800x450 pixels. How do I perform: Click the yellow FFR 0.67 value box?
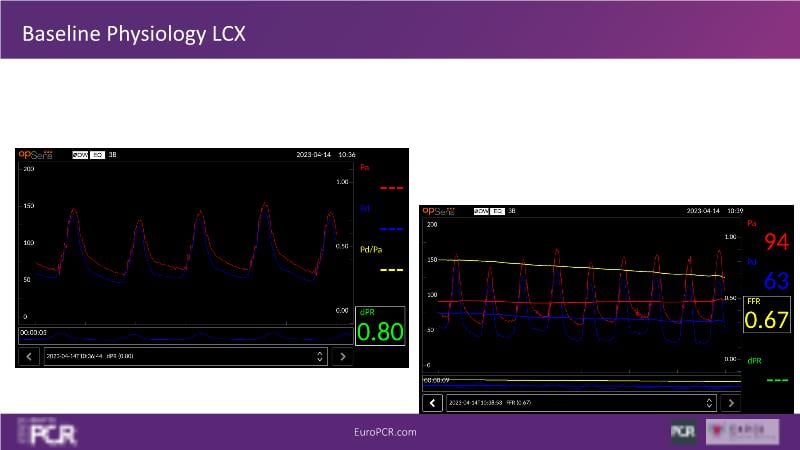coord(768,314)
